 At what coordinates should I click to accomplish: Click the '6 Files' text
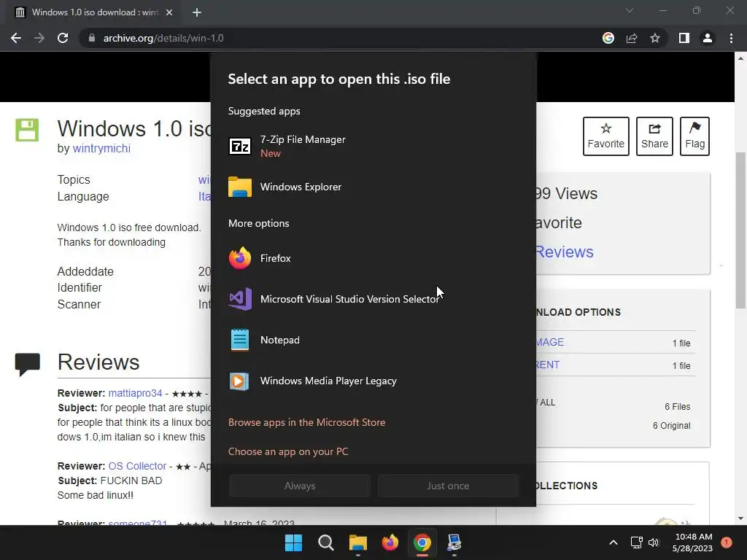coord(678,407)
